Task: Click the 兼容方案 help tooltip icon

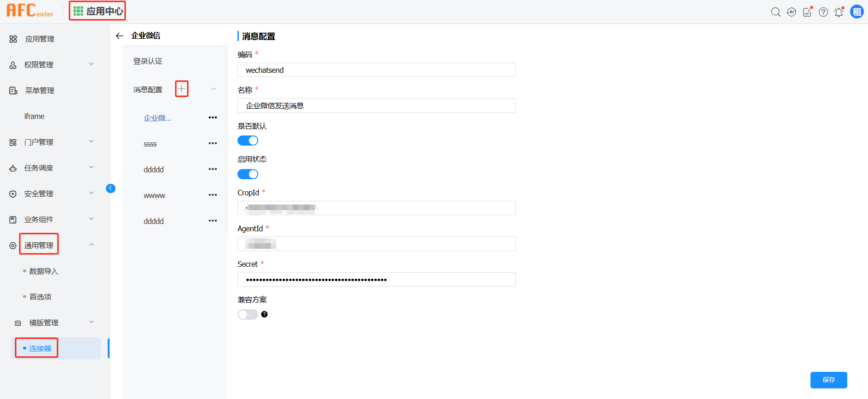Action: 264,314
